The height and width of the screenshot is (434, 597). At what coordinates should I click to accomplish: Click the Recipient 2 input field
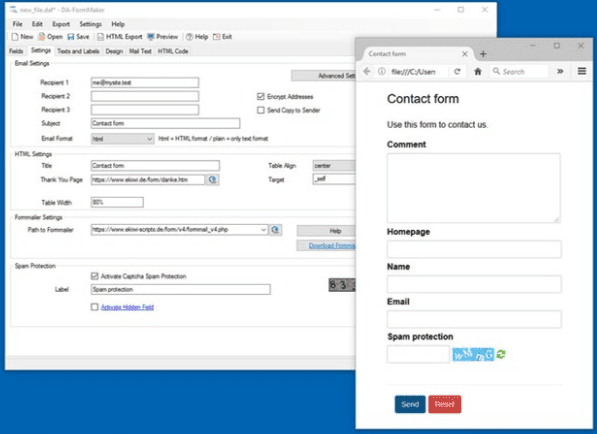(x=145, y=96)
